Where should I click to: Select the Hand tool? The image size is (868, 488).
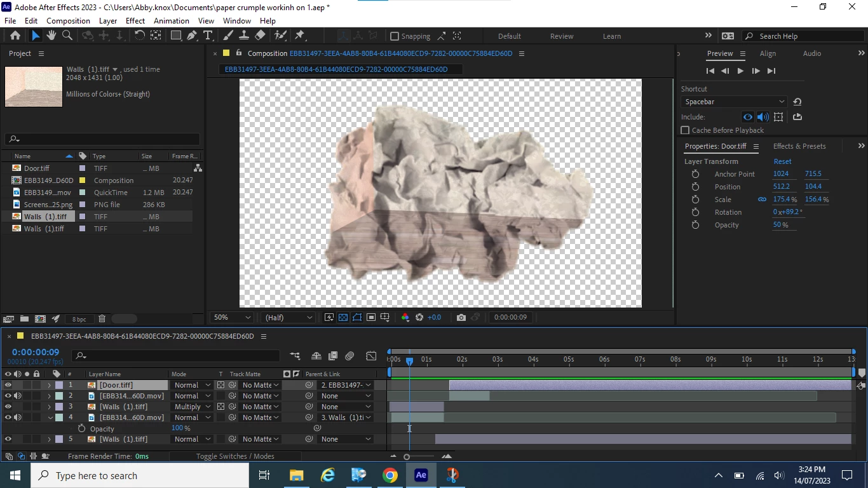click(x=51, y=36)
